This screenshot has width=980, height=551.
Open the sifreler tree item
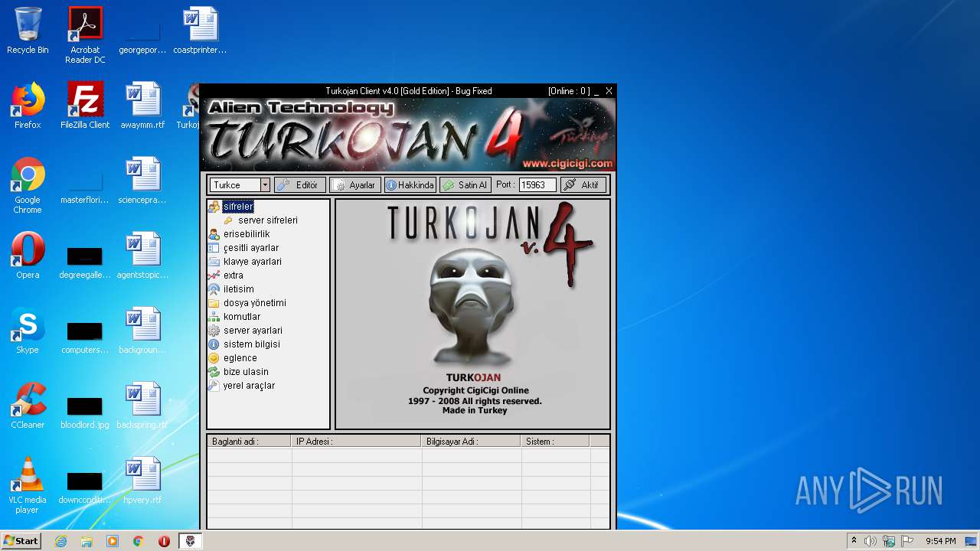pos(238,207)
